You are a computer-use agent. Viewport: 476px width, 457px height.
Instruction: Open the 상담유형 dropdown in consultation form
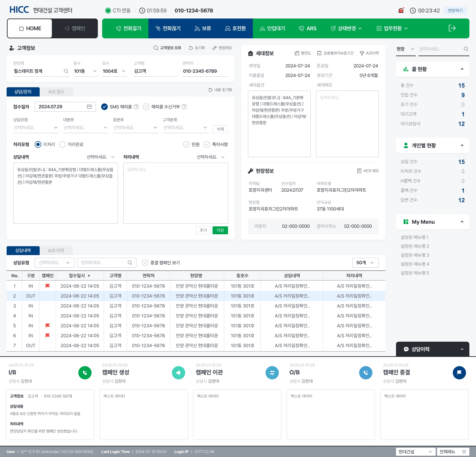[x=36, y=128]
